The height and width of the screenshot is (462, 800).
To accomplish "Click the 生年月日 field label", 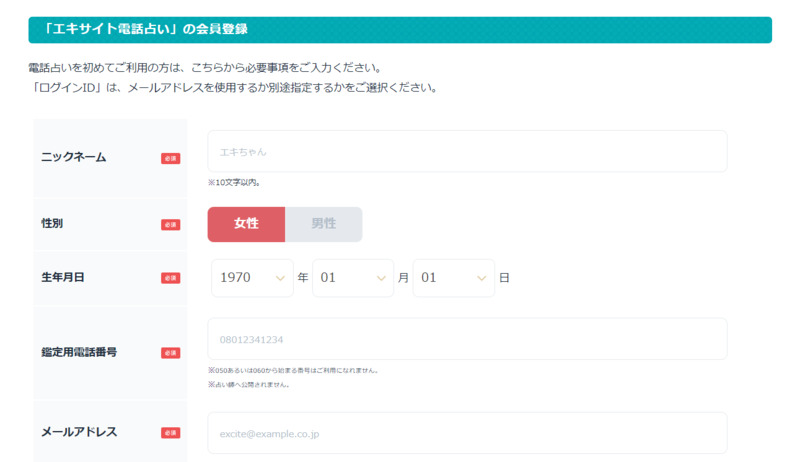I will point(63,277).
